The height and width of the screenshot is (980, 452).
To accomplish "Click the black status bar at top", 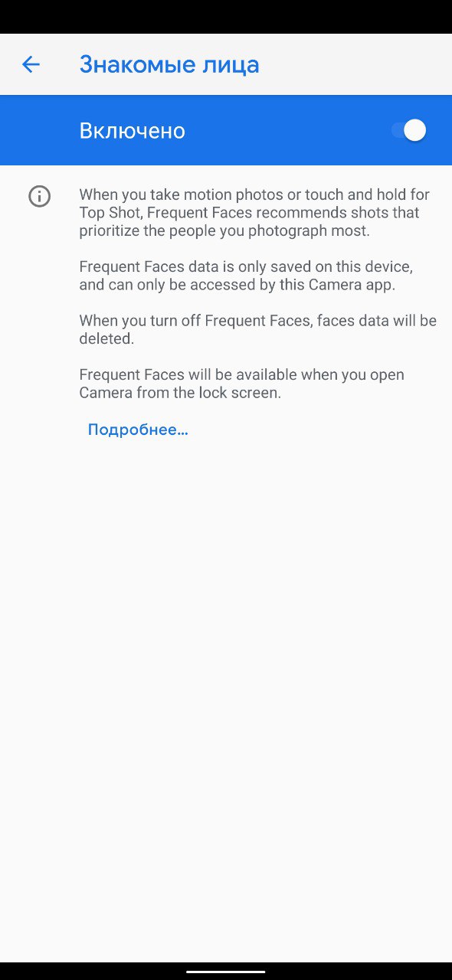I will click(x=226, y=16).
